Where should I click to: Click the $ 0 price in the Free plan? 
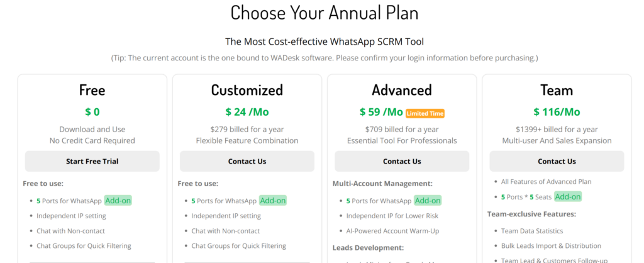point(92,112)
